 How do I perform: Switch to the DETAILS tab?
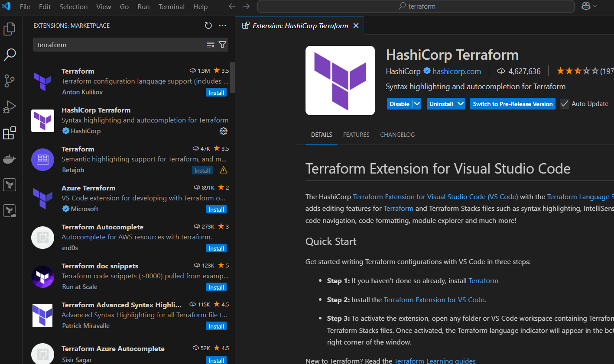point(322,135)
